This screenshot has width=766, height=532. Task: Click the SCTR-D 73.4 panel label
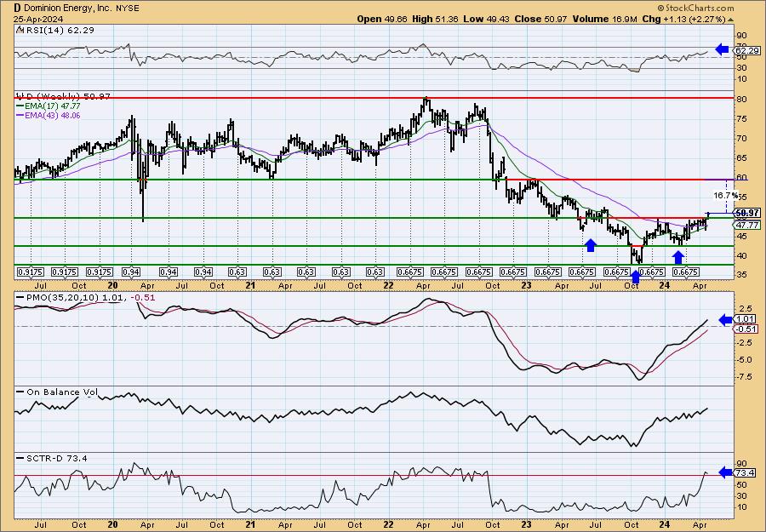(x=57, y=458)
